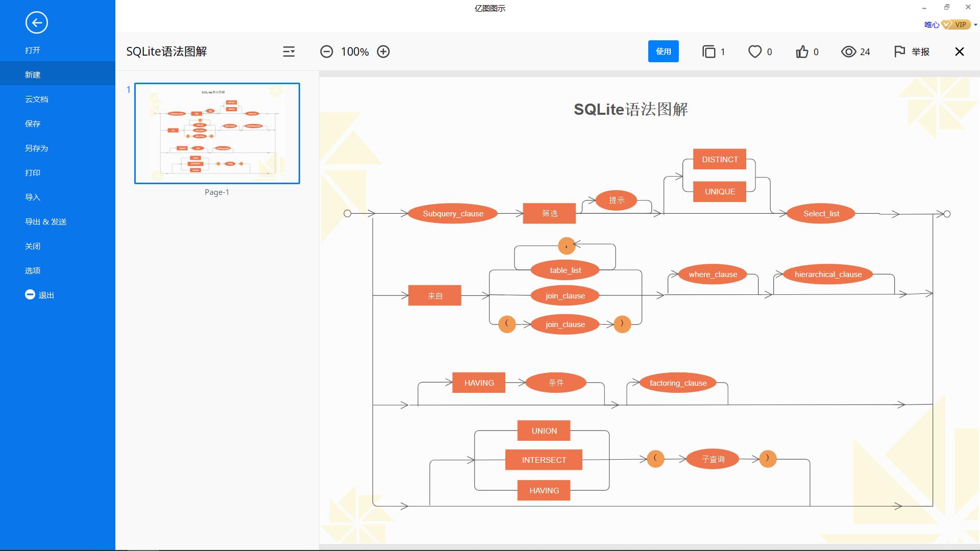980x551 pixels.
Task: Open the 导出 & 发送 menu entry
Action: [x=45, y=221]
